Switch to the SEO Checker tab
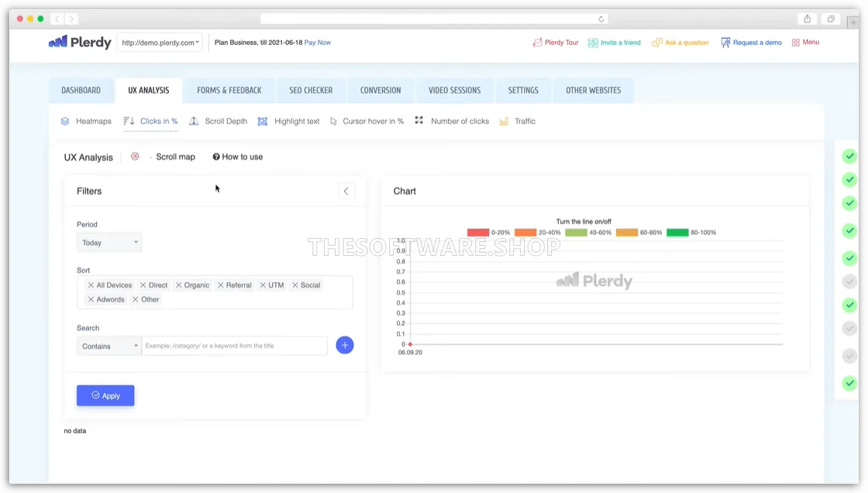The width and height of the screenshot is (868, 493). tap(310, 90)
